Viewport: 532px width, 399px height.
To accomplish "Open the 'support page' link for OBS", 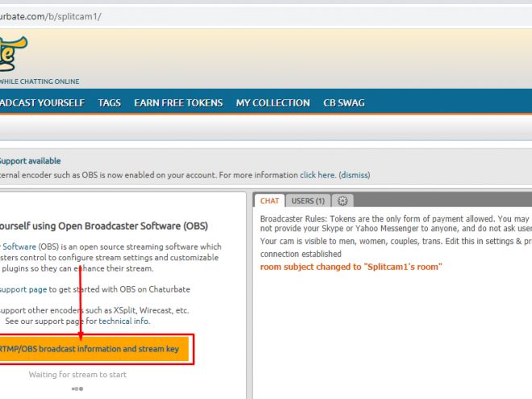I will pyautogui.click(x=23, y=289).
